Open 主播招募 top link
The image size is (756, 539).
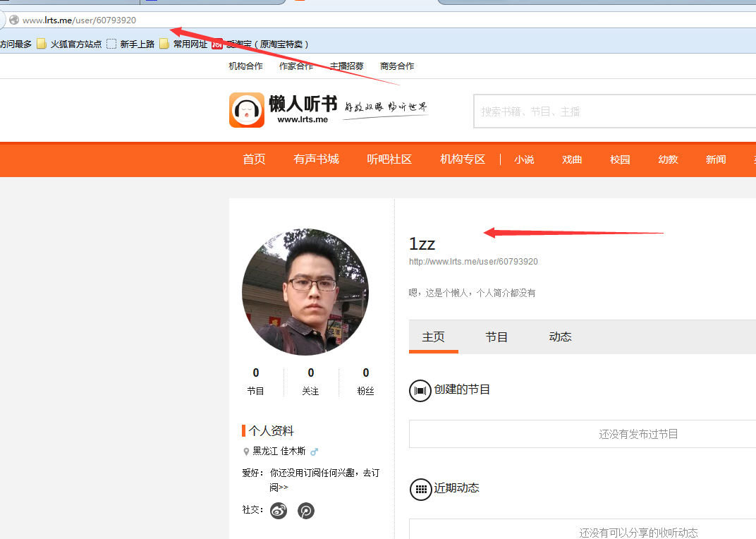pos(347,66)
